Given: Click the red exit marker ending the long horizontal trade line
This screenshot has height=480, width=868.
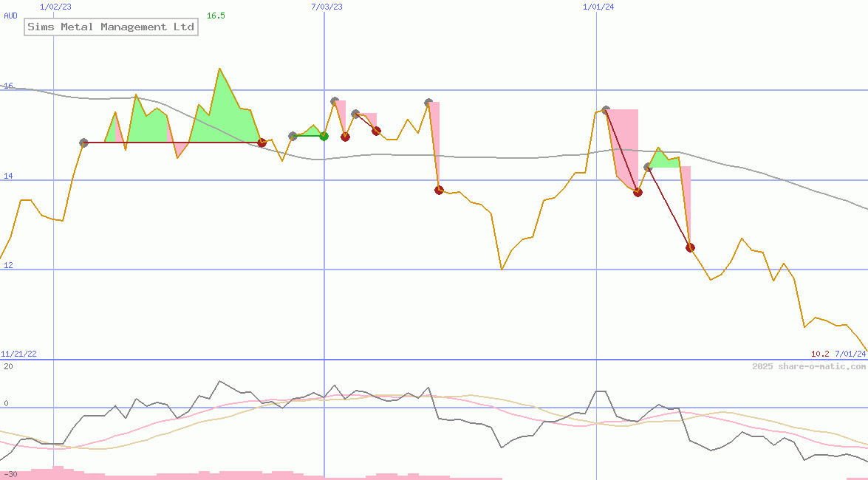Looking at the screenshot, I should point(262,143).
